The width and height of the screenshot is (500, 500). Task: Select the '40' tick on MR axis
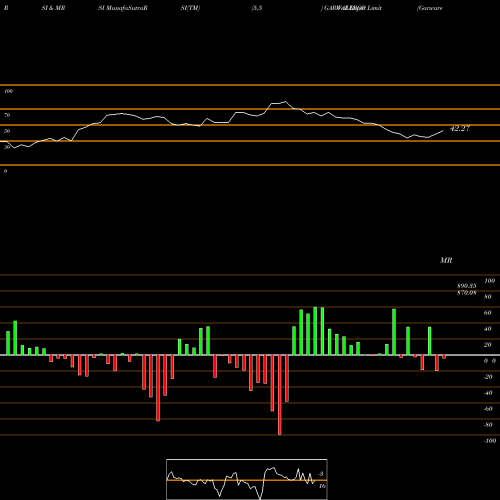488,329
